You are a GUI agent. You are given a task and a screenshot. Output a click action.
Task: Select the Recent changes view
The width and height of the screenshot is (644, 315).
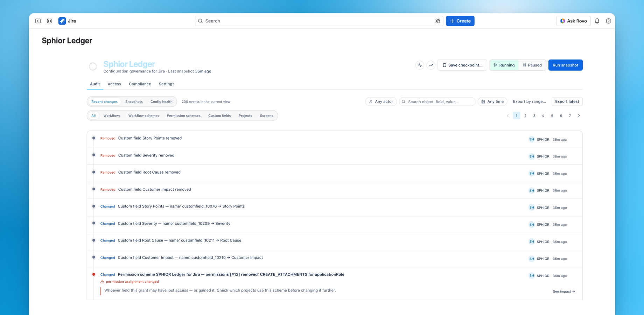pyautogui.click(x=104, y=101)
